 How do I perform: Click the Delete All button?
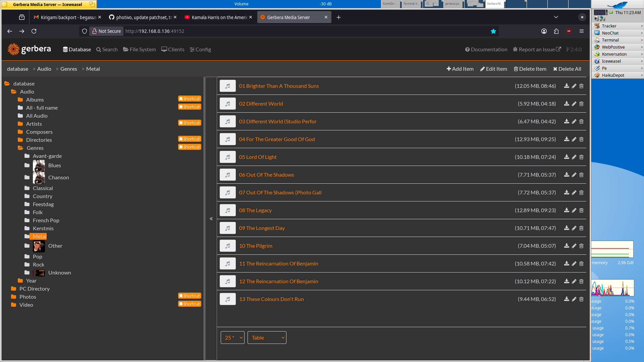click(x=567, y=69)
